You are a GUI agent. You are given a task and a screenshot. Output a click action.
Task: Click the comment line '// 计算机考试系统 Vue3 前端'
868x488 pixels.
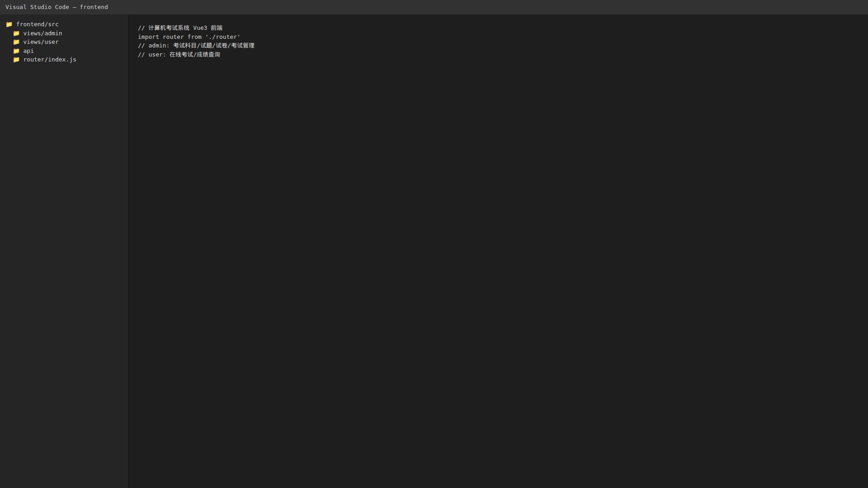pos(180,28)
